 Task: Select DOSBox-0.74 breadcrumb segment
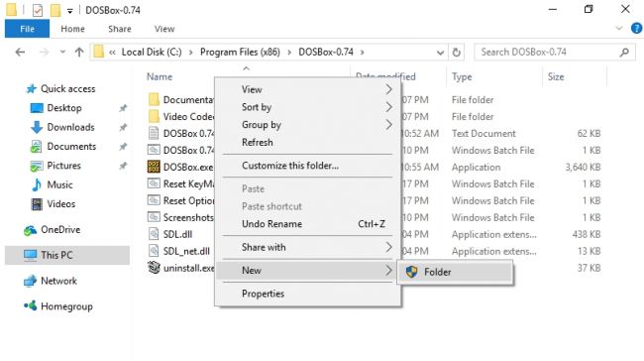(326, 53)
